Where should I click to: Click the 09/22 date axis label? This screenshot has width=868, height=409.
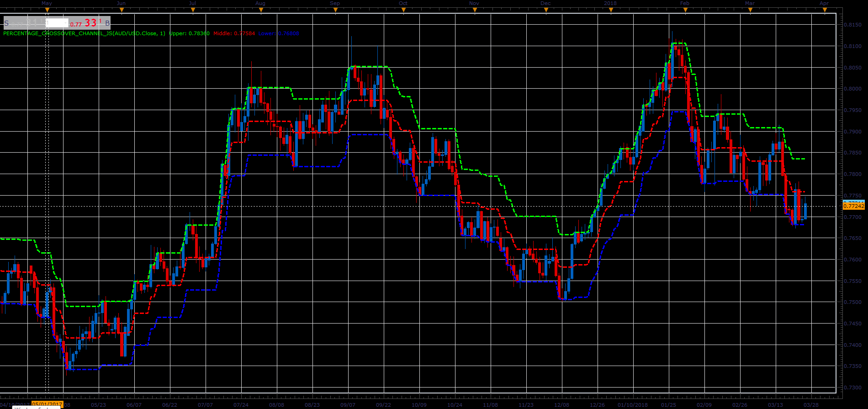(383, 405)
